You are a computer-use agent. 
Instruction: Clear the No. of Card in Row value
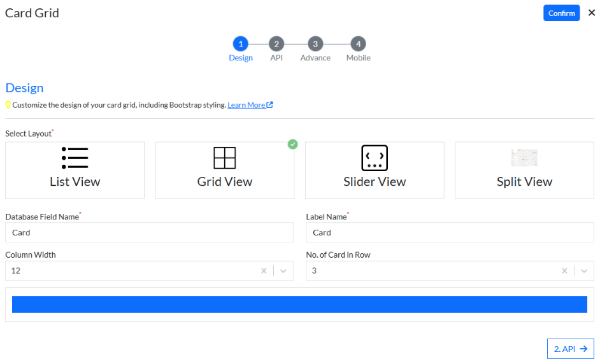(x=564, y=271)
